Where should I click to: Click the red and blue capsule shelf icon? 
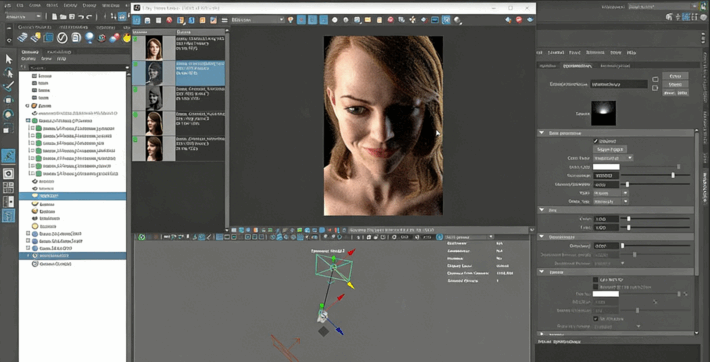click(114, 38)
